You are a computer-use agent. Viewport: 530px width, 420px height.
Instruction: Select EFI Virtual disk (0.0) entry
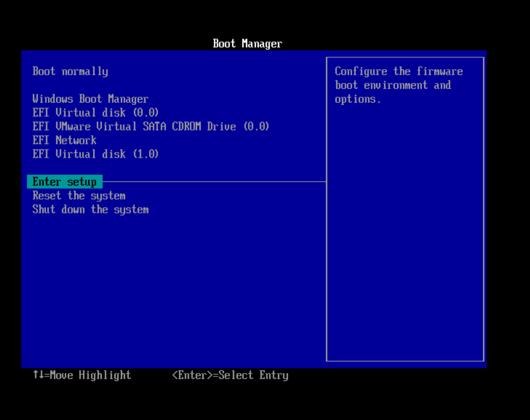[96, 113]
